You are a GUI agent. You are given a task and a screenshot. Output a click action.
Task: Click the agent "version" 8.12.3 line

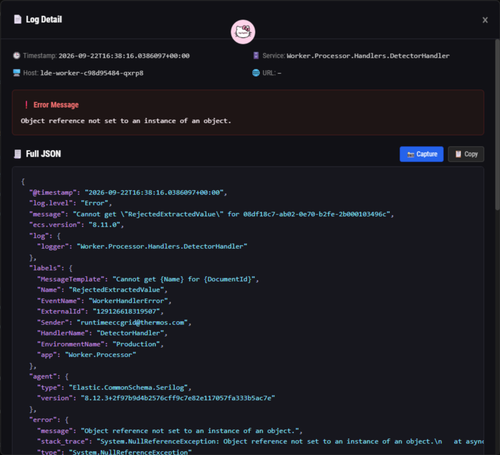coord(156,398)
